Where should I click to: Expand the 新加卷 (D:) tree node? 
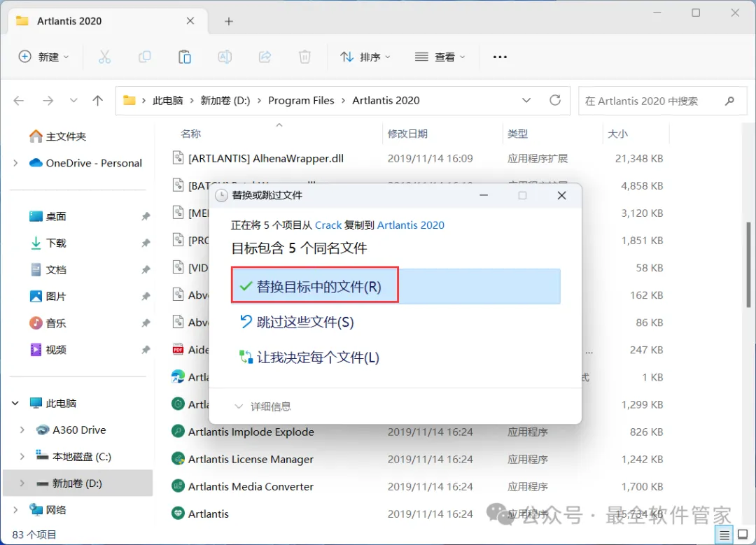point(22,483)
